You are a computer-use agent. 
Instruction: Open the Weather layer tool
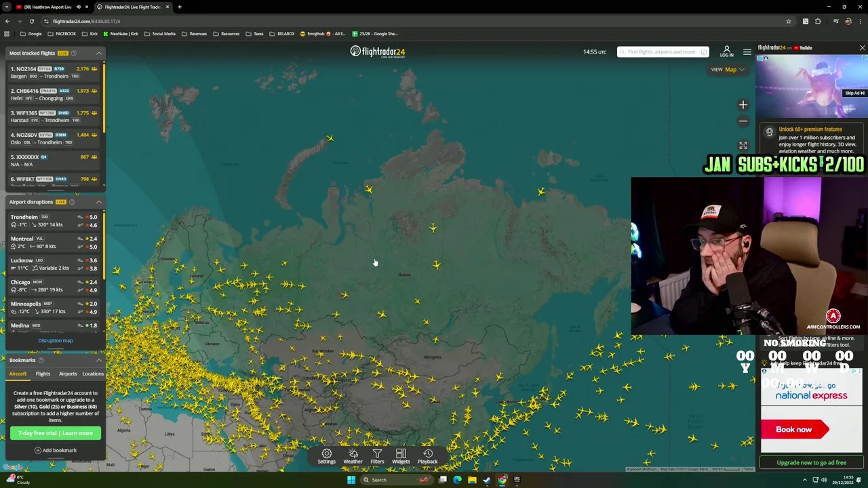353,456
